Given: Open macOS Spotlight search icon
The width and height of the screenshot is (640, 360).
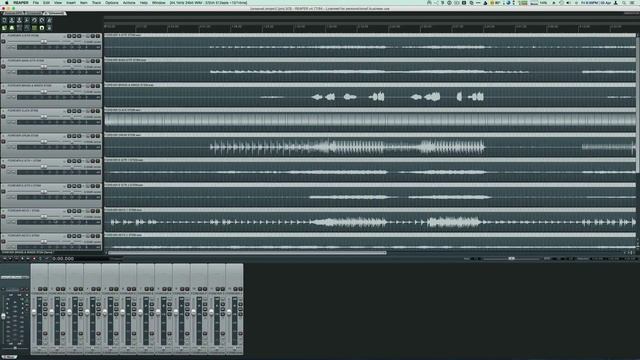Looking at the screenshot, I should click(x=624, y=2).
